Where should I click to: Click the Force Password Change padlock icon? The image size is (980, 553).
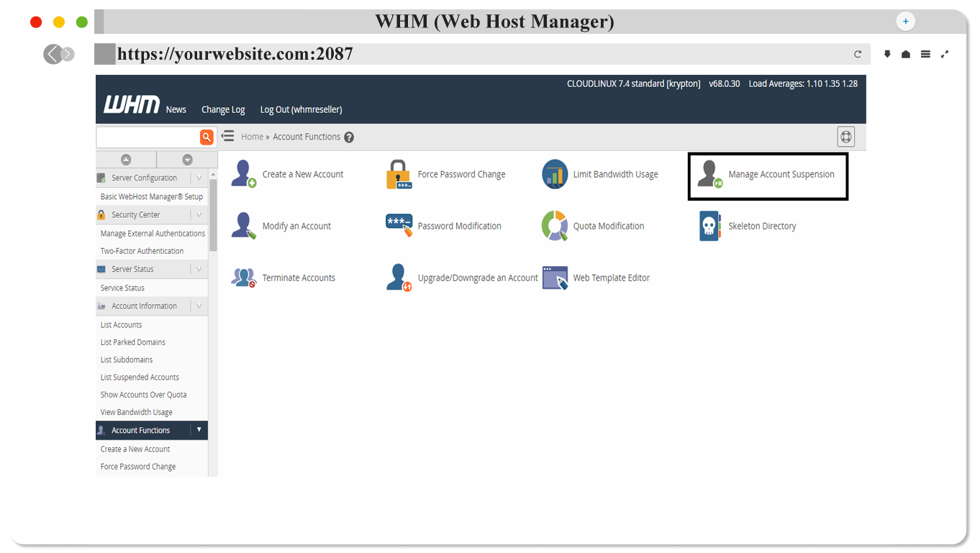point(399,174)
